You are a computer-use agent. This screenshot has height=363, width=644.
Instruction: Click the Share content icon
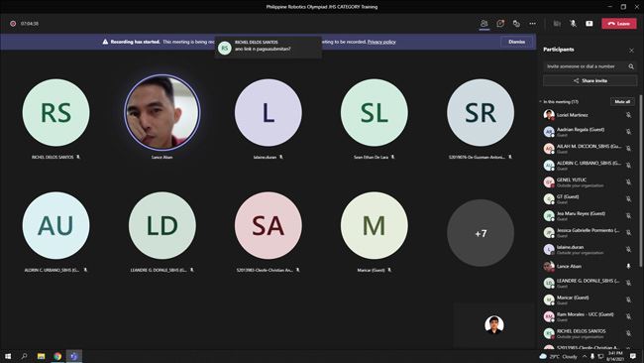coord(589,24)
